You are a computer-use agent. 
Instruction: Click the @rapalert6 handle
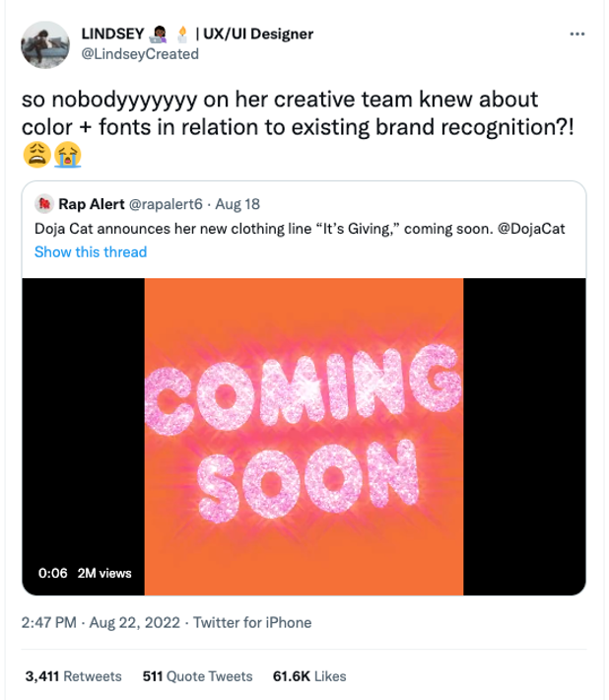167,204
